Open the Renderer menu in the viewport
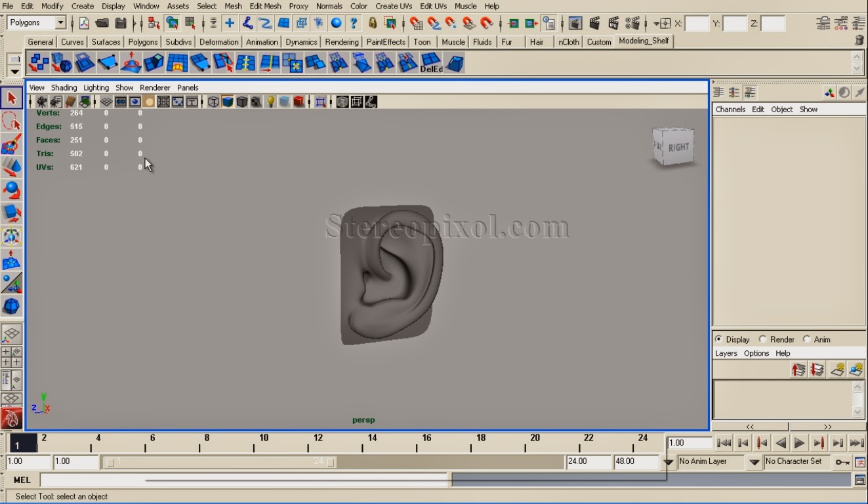868x504 pixels. (155, 87)
